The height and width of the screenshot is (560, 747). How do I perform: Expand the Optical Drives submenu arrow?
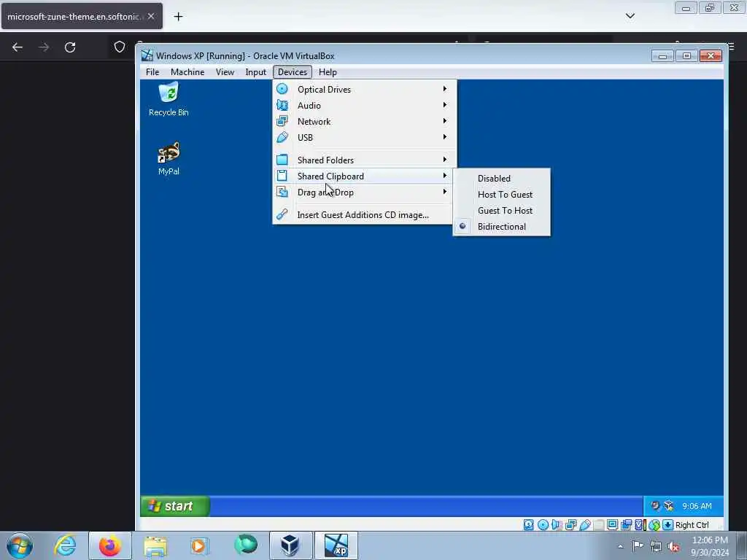444,89
